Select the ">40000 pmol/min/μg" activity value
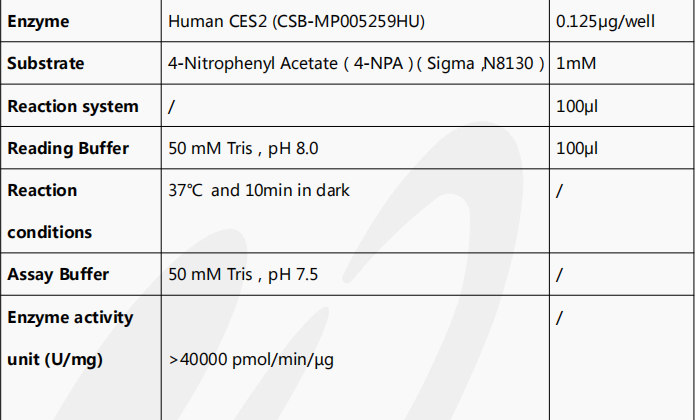This screenshot has height=420, width=695. tap(250, 359)
